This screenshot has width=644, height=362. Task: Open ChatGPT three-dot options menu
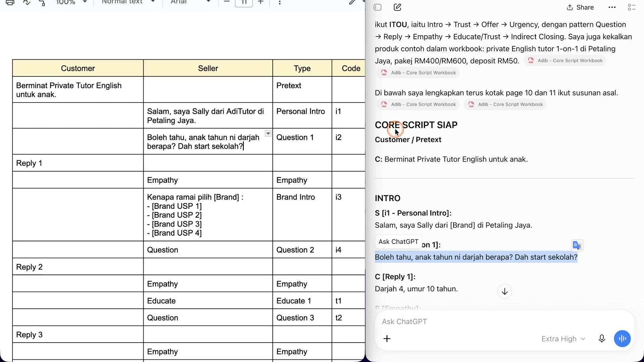[x=612, y=7]
